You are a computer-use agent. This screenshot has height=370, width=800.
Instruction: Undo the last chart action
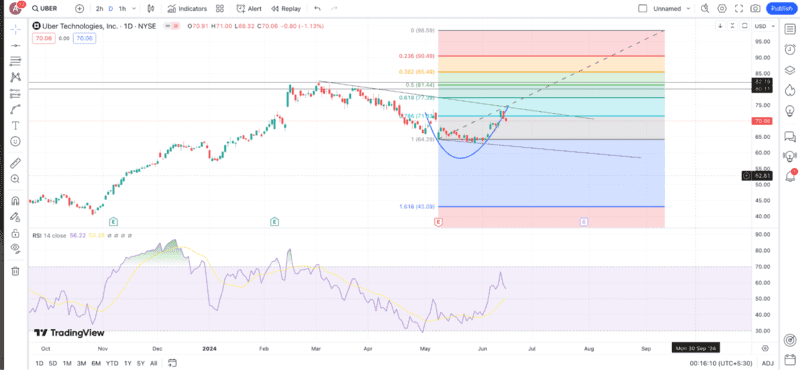317,9
